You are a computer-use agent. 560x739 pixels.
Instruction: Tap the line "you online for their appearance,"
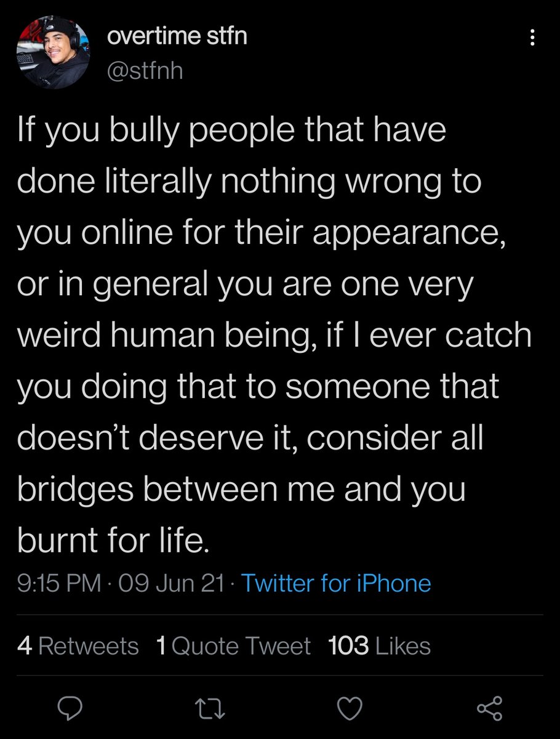pyautogui.click(x=262, y=234)
